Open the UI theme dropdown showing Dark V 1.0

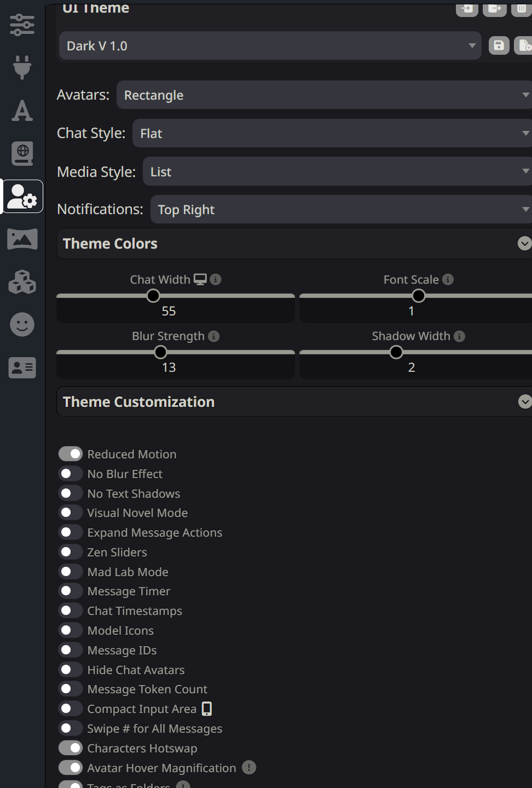pyautogui.click(x=270, y=45)
